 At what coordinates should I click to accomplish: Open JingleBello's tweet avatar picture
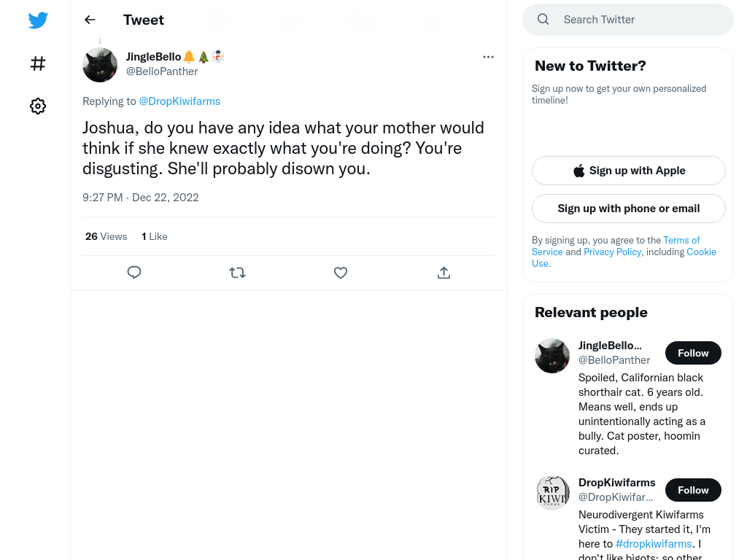click(100, 65)
